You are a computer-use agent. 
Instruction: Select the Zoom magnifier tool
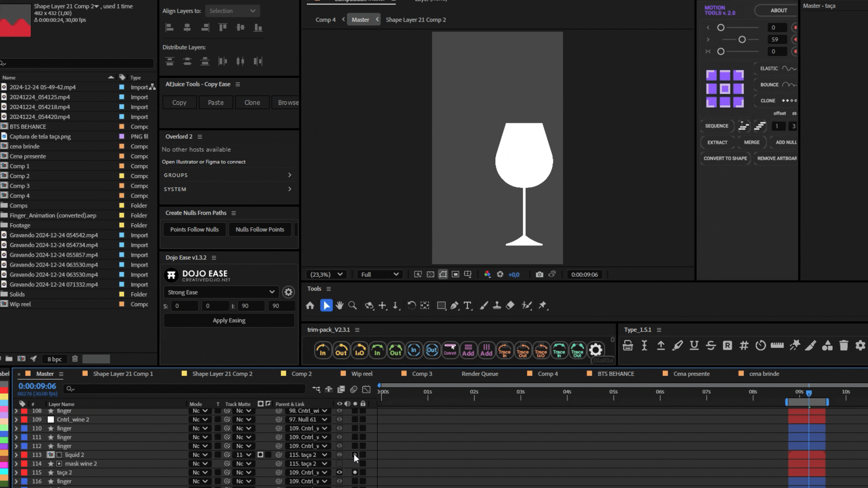[x=353, y=306]
